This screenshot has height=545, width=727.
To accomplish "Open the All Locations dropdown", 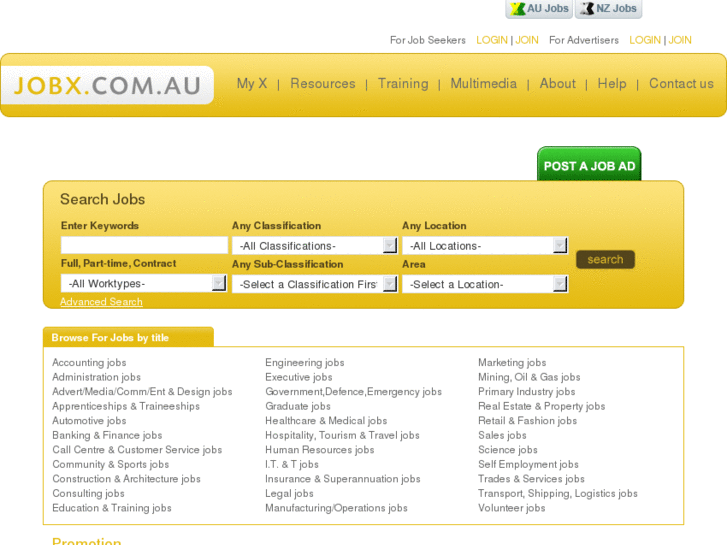I will 485,246.
